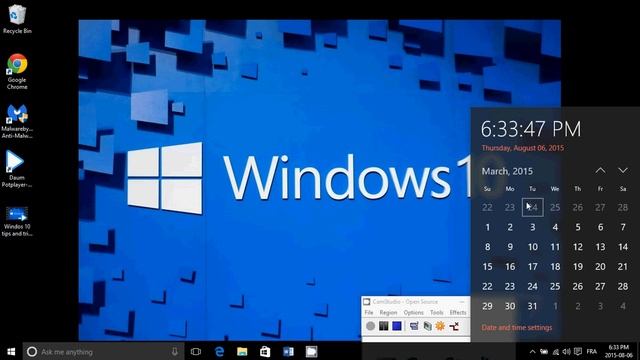Select March 30 in the calendar
Image resolution: width=640 pixels, height=360 pixels.
(510, 306)
